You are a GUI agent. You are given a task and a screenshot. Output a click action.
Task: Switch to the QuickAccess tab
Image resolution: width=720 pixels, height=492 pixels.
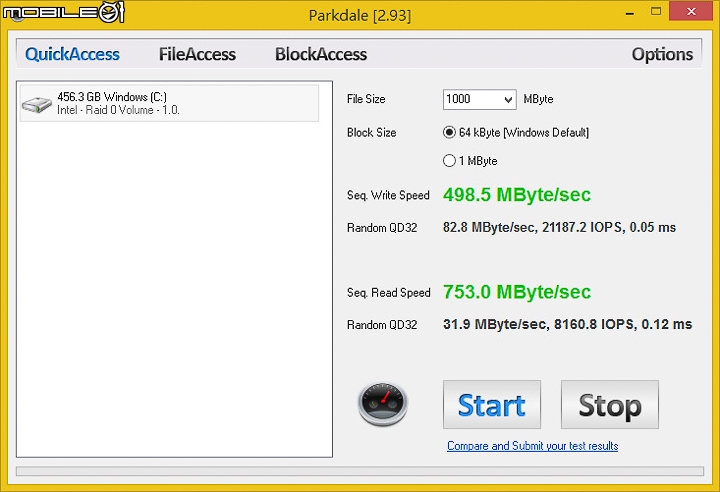[x=72, y=54]
